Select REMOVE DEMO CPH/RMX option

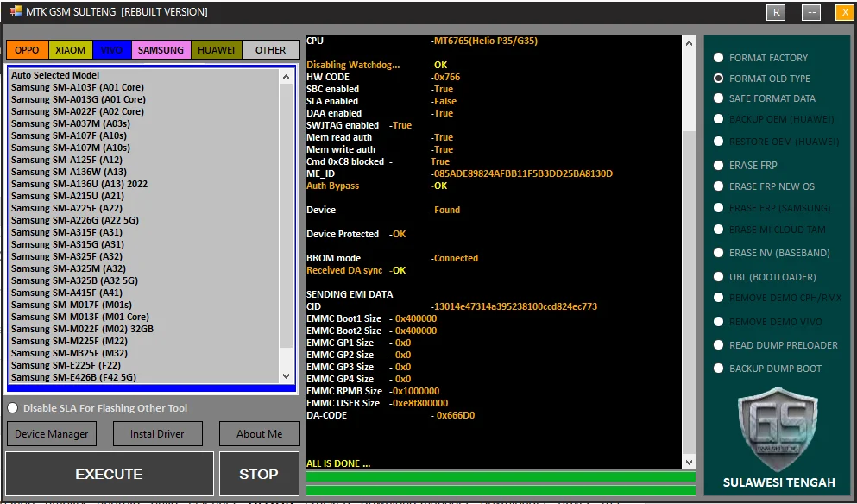pos(778,298)
